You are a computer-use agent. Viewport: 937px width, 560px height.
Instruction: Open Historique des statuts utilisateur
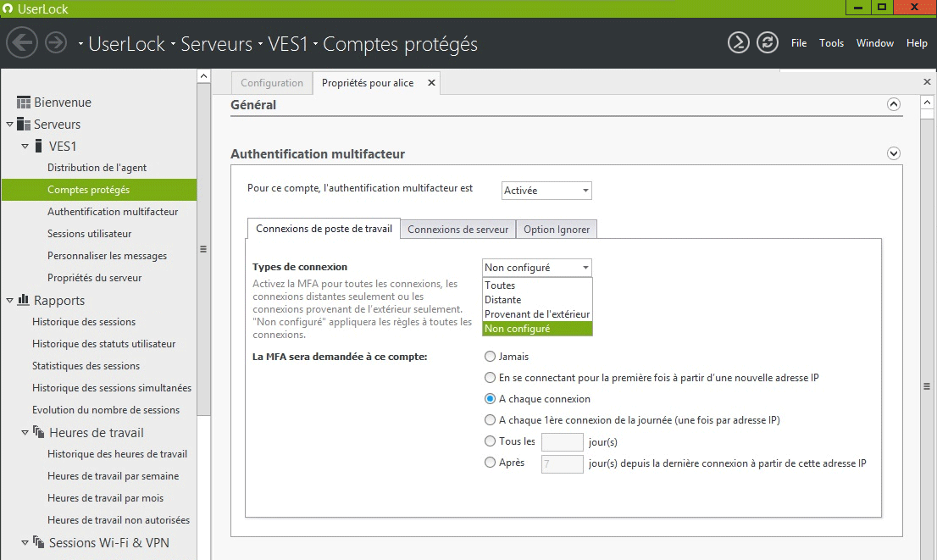coord(104,344)
